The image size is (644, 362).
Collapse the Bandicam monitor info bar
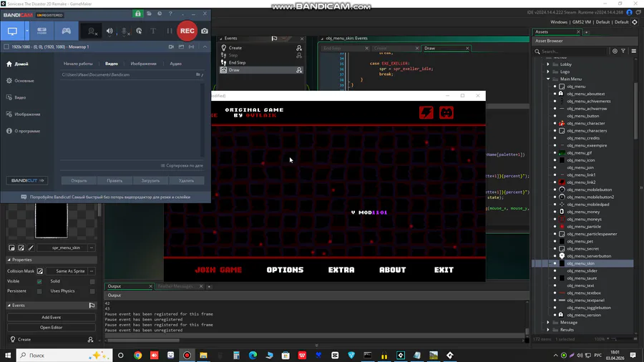205,47
